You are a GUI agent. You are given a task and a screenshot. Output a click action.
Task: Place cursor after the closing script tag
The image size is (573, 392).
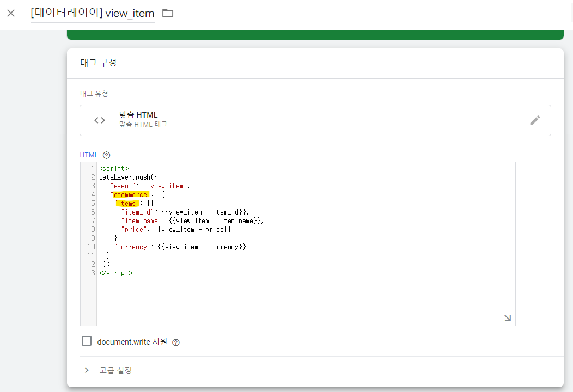(131, 273)
